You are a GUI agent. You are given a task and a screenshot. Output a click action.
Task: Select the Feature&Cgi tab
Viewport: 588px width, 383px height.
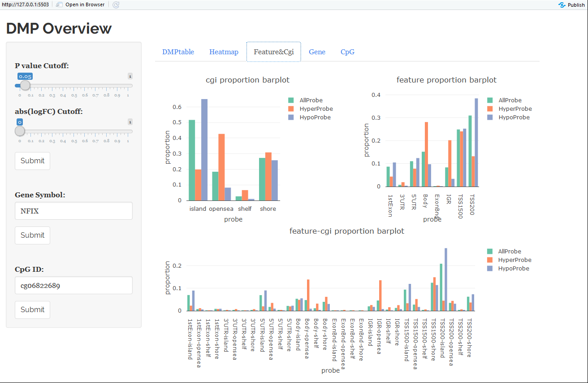click(x=273, y=52)
